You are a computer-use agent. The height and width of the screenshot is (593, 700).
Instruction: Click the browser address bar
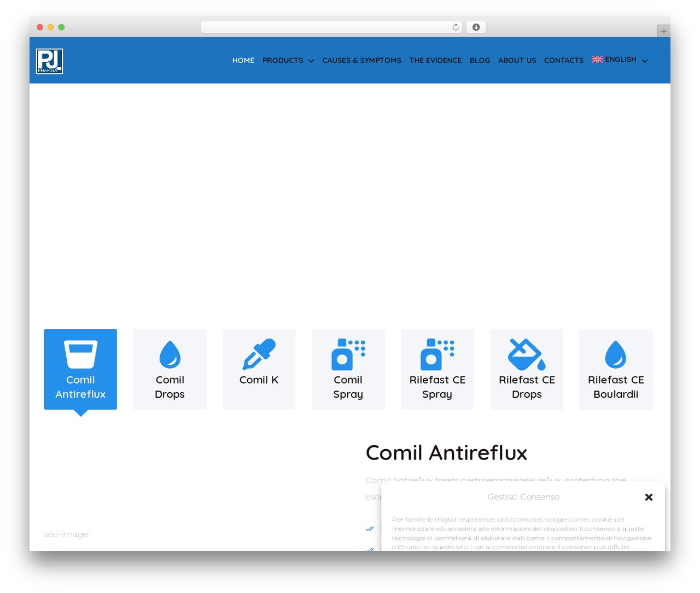click(x=331, y=27)
